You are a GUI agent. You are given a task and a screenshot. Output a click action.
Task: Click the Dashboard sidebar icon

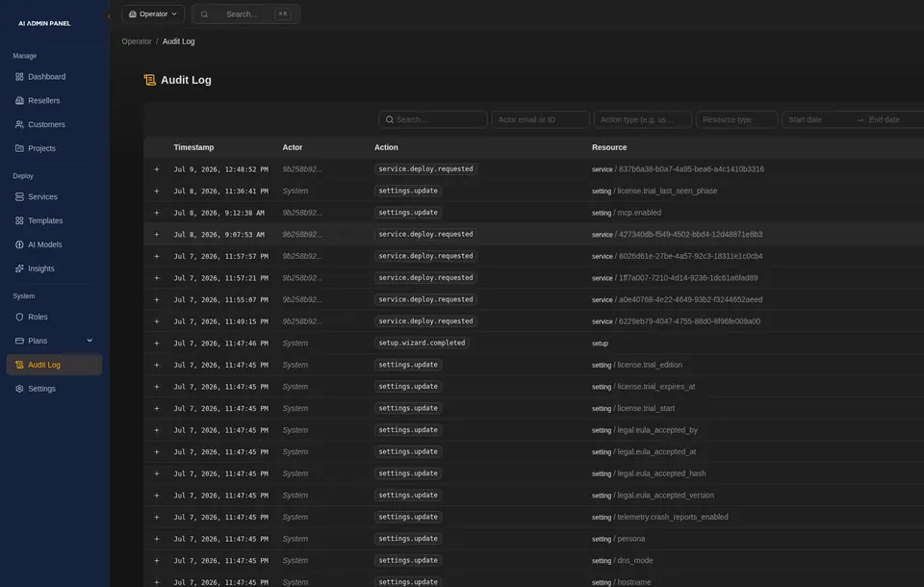click(19, 77)
